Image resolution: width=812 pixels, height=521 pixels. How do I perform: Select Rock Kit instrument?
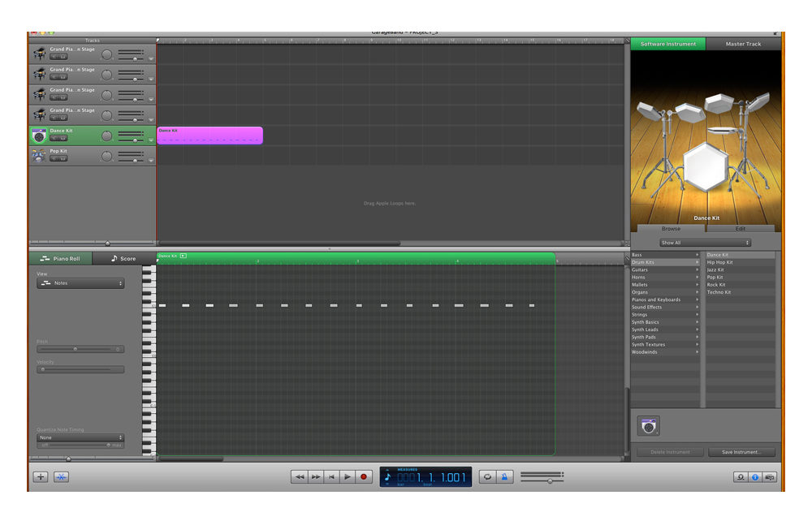point(740,285)
